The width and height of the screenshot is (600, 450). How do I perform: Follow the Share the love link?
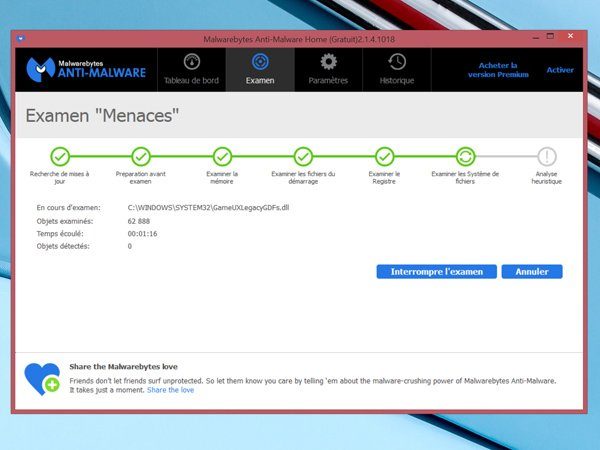(x=170, y=390)
